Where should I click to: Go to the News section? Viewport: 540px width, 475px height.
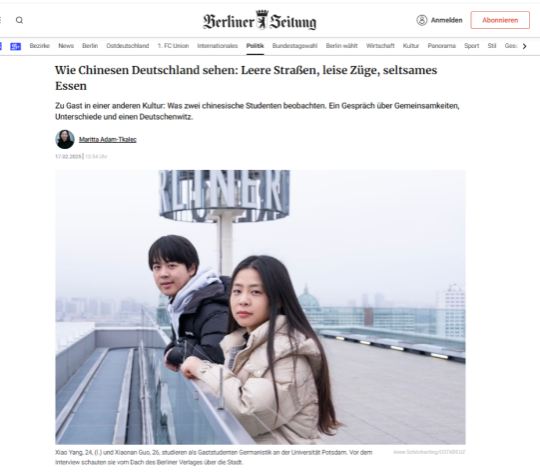66,46
